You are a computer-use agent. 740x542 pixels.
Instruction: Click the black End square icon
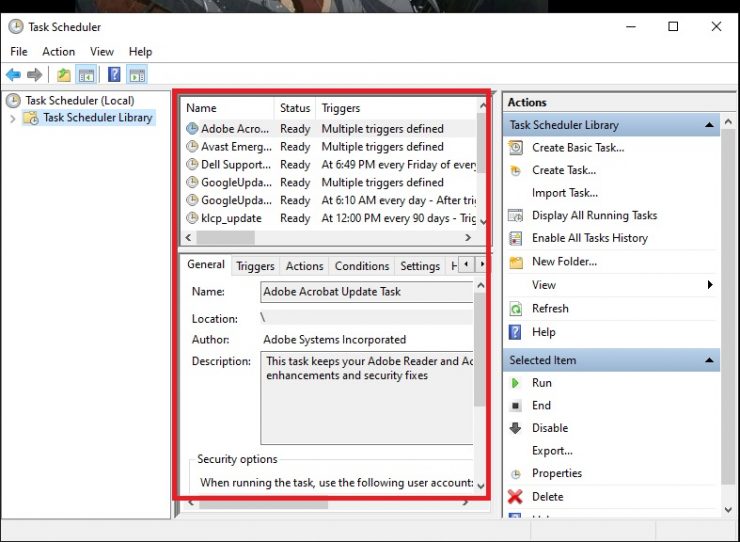516,406
